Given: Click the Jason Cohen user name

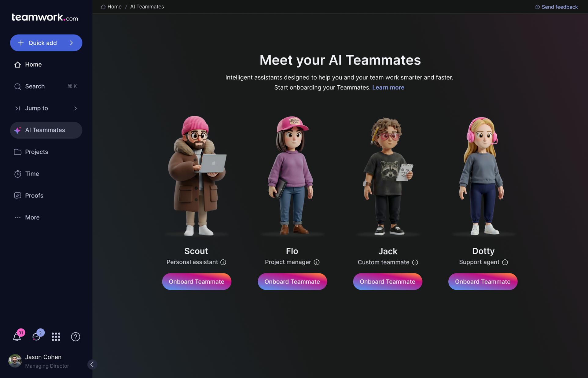Looking at the screenshot, I should pyautogui.click(x=43, y=357).
